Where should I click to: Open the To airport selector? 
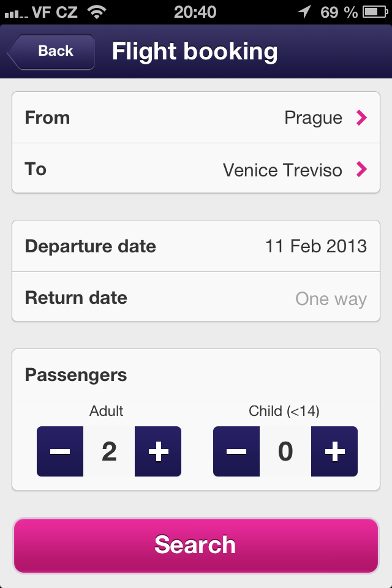196,170
